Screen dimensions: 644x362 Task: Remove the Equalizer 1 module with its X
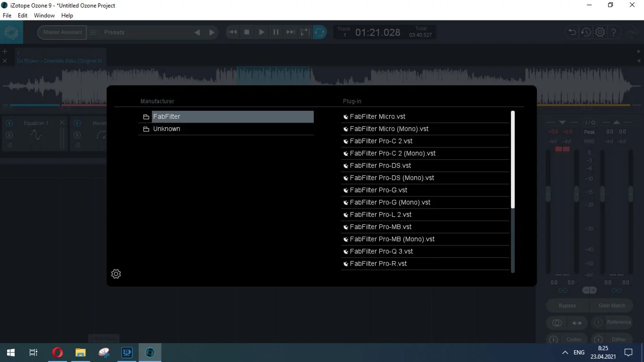62,123
